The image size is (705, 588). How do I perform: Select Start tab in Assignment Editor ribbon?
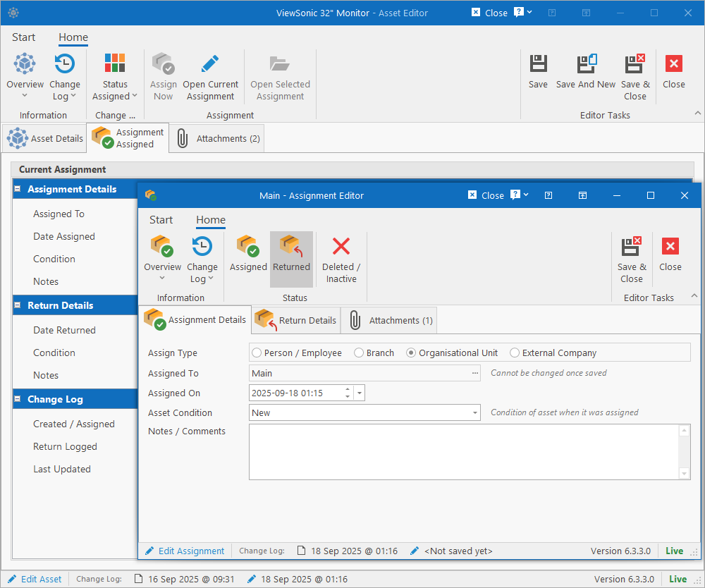(x=161, y=220)
